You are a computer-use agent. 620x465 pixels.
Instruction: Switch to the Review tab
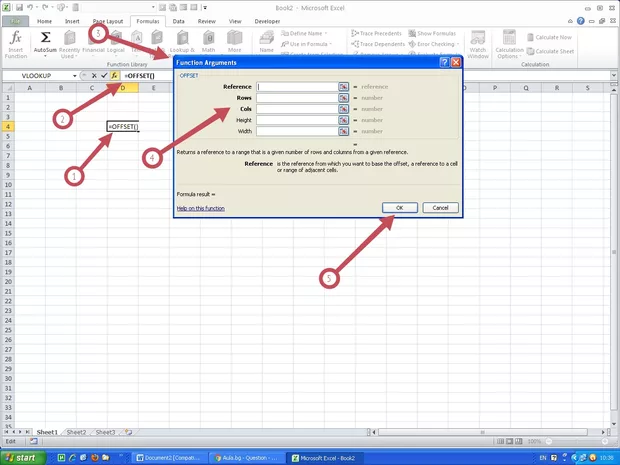point(206,21)
